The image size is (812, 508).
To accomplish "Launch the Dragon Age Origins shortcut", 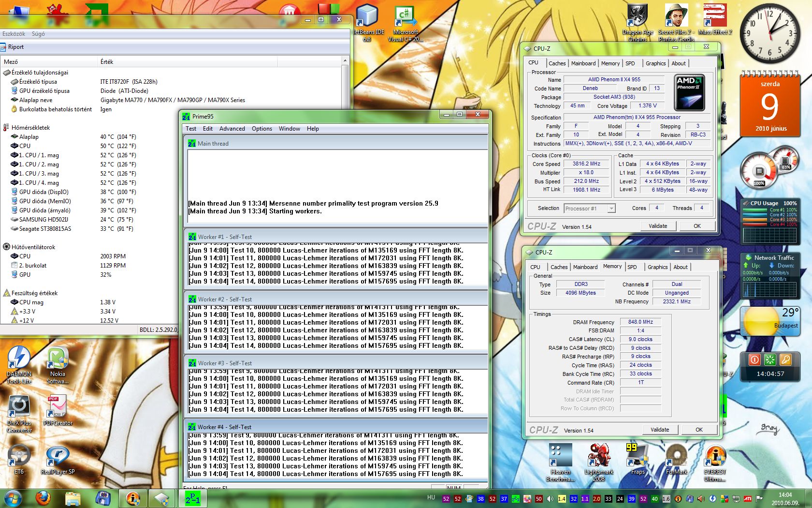I will point(638,22).
